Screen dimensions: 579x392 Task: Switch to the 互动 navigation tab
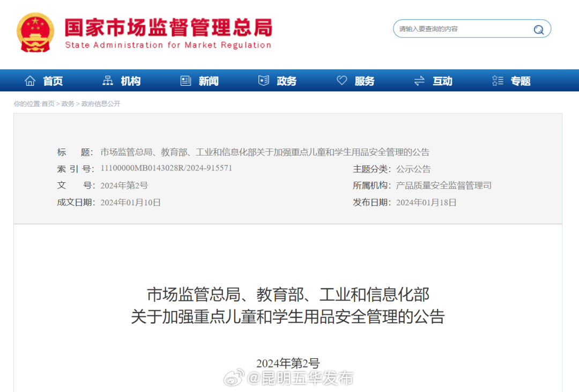(x=442, y=81)
